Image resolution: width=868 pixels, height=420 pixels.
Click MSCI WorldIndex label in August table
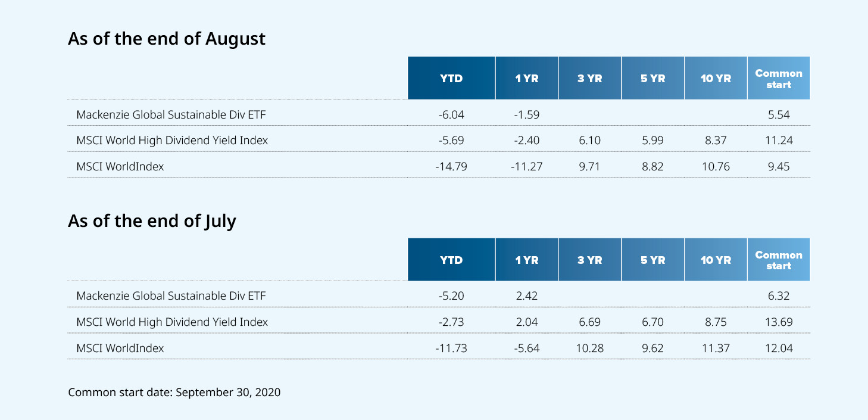coord(120,167)
